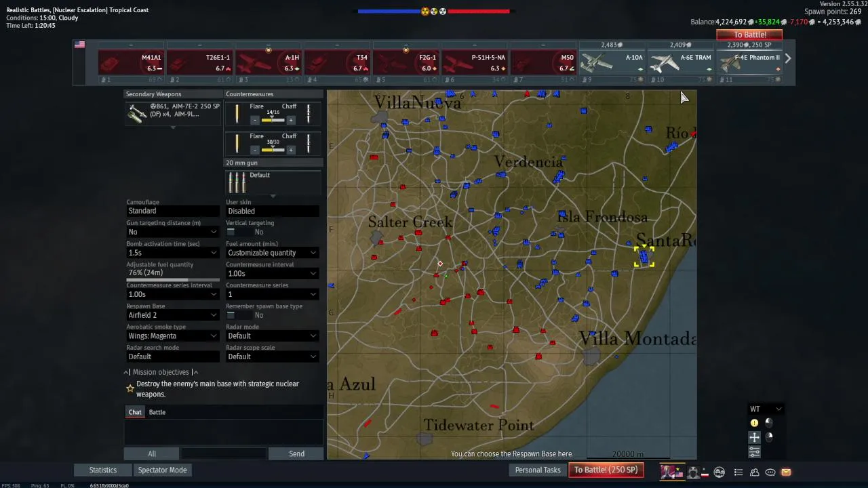Image resolution: width=868 pixels, height=488 pixels.
Task: Click the A-1H aircraft slot
Action: click(269, 62)
